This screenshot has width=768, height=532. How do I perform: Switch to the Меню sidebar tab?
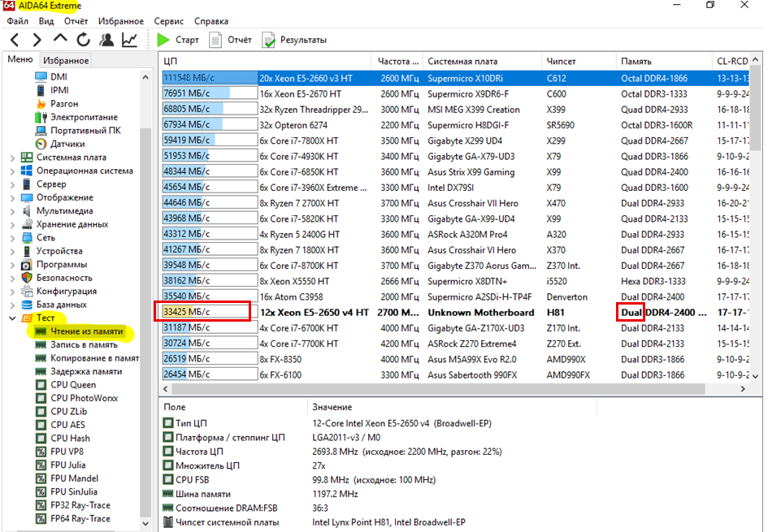(20, 59)
